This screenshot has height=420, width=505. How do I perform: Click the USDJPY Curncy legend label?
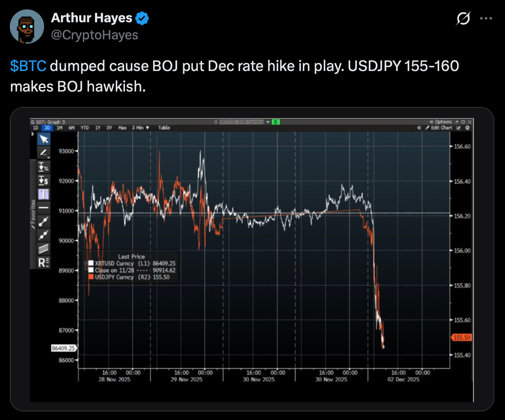(x=114, y=277)
